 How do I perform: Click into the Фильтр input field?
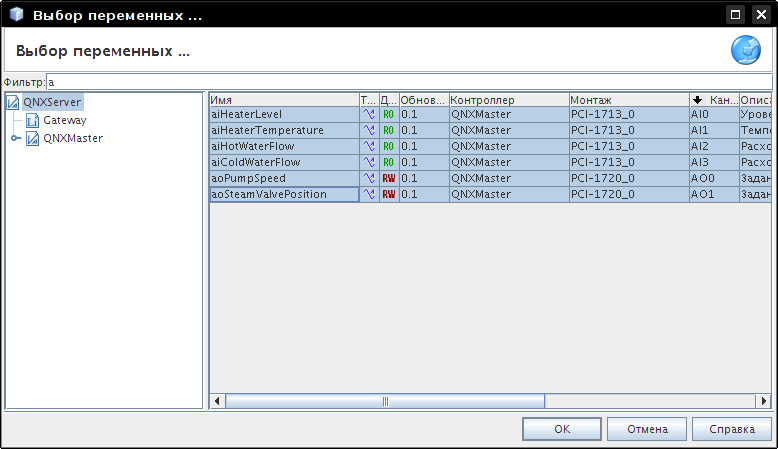pos(409,82)
